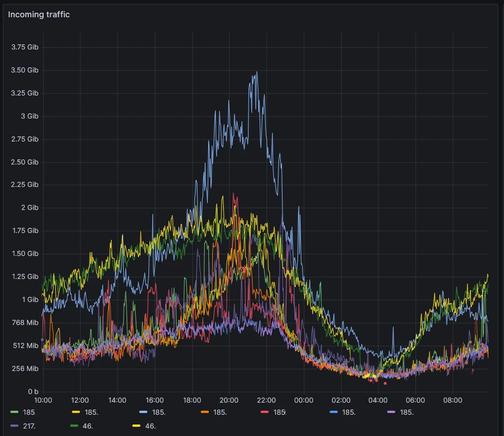This screenshot has height=436, width=504.
Task: Toggle the 185 label next to red swatch
Action: click(280, 412)
